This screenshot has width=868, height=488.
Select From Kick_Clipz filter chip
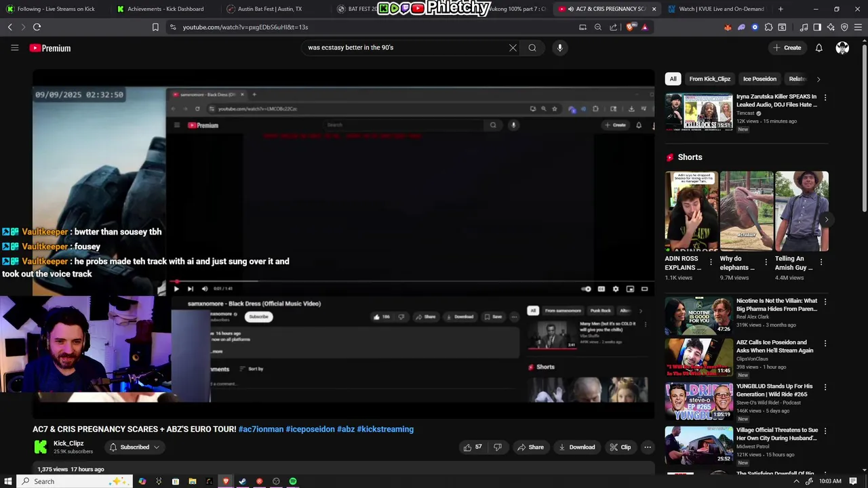point(710,79)
